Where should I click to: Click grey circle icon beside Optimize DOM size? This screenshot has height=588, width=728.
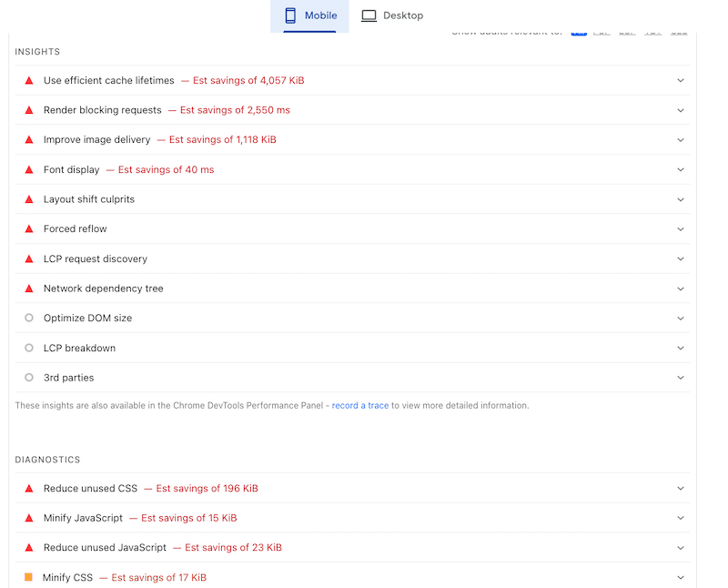(29, 318)
